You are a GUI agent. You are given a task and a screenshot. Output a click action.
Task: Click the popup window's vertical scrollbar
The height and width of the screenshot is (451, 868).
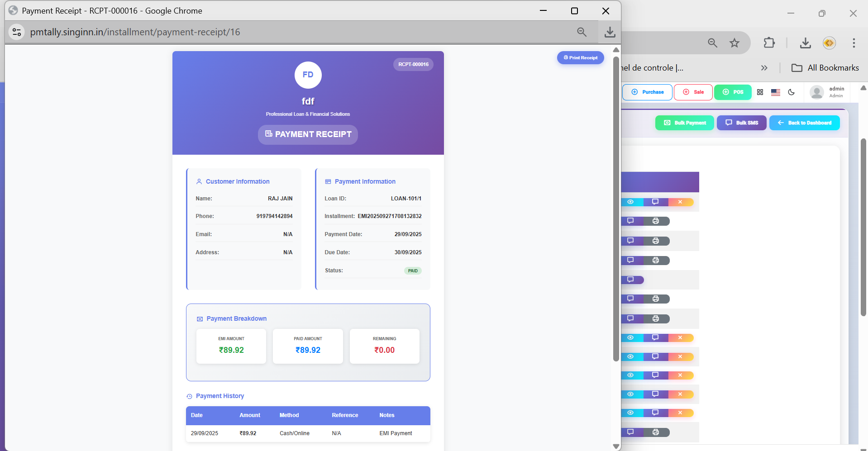[616, 208]
